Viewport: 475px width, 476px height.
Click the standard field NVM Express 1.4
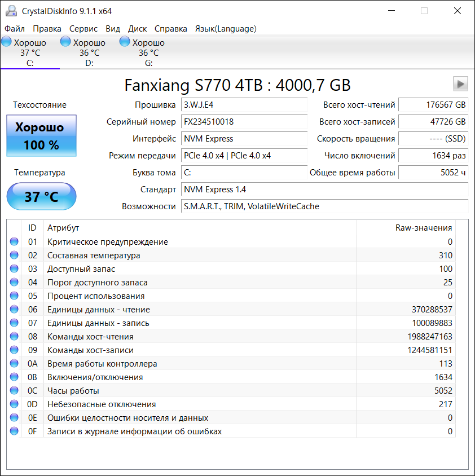[x=325, y=189]
